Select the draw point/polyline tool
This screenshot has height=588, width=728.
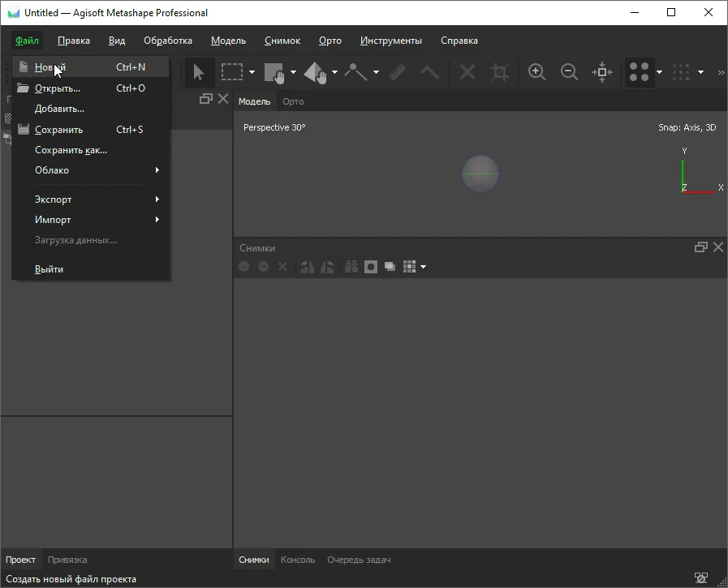coord(356,72)
